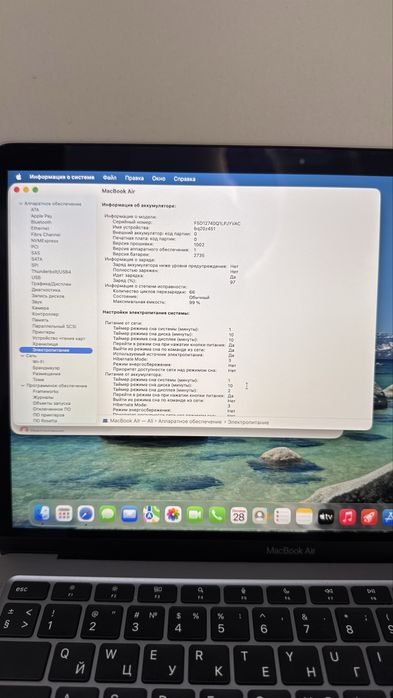Viewport: 393px width, 698px height.
Task: Select Apple Pay in the sidebar
Action: [41, 216]
